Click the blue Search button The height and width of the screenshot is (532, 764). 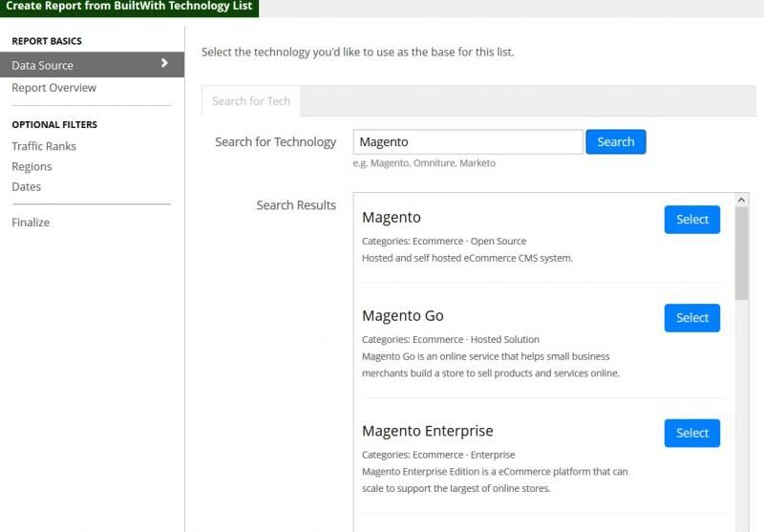point(616,141)
